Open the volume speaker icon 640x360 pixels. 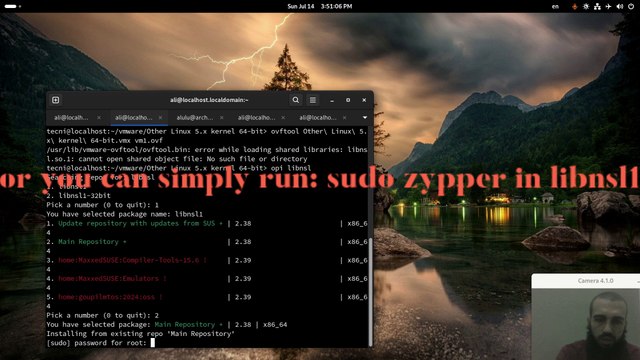(x=620, y=6)
